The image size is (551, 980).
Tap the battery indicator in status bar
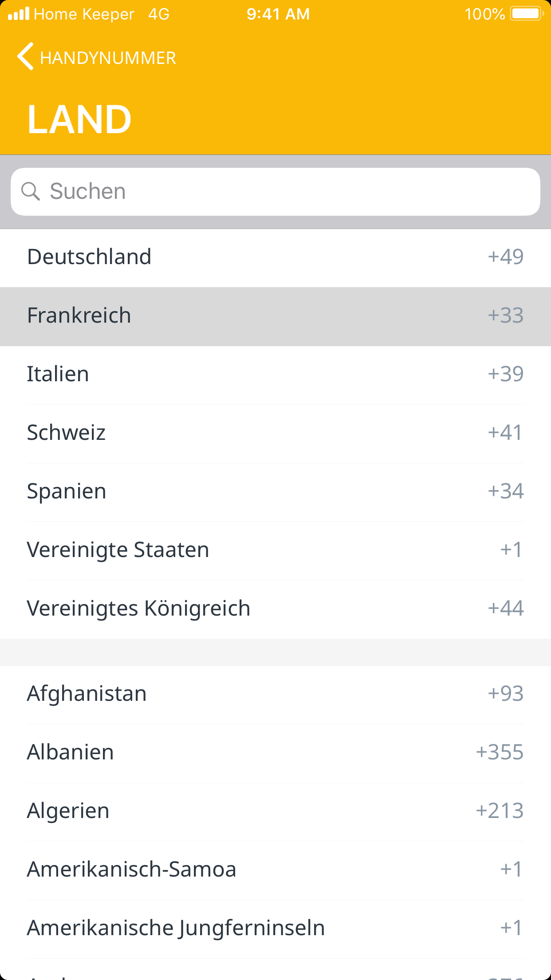[x=526, y=14]
